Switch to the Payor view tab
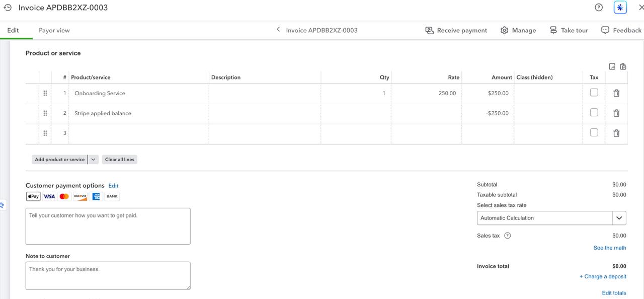 click(x=54, y=30)
